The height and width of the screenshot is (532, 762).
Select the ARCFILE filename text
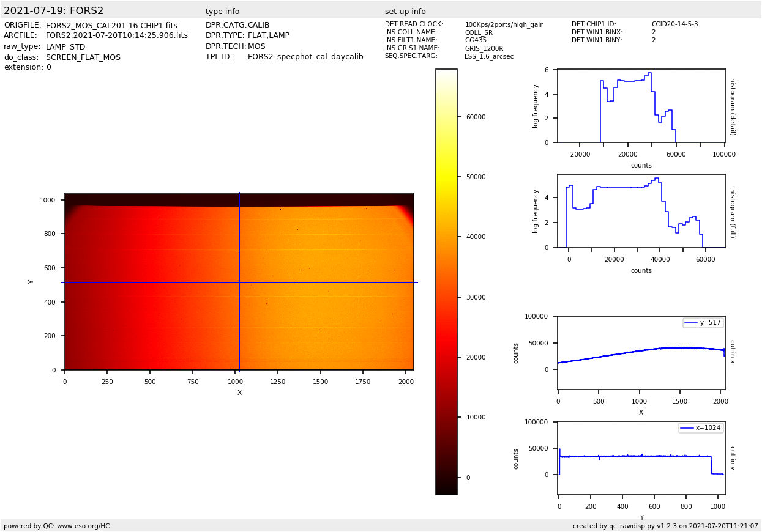pos(117,36)
